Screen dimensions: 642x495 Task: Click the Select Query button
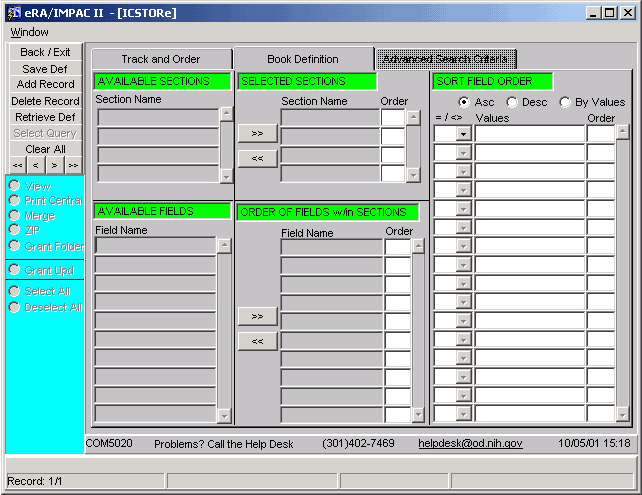(x=45, y=133)
